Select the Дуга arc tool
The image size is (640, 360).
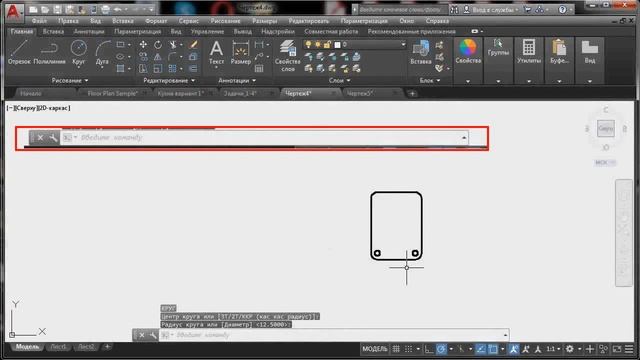102,52
